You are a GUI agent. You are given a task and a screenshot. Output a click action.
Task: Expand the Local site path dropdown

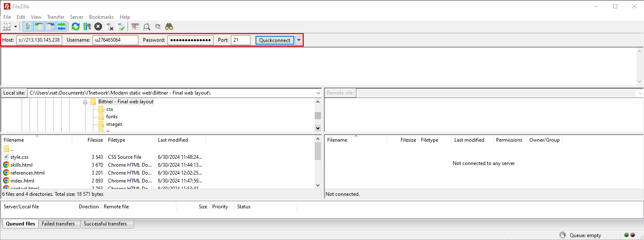318,93
